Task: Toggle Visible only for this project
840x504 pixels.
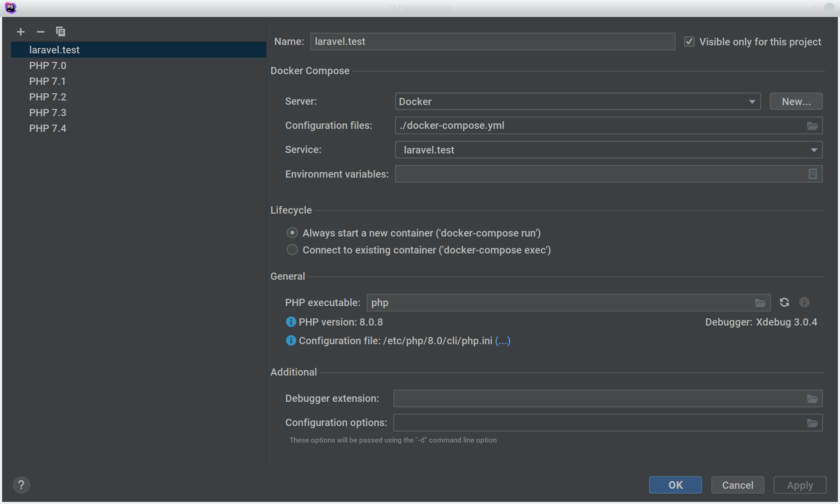Action: pyautogui.click(x=690, y=42)
